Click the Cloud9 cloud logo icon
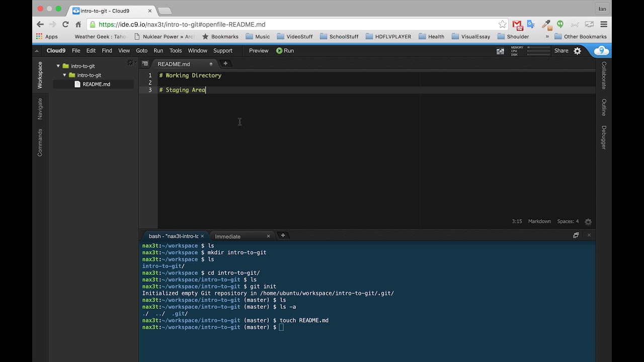 point(601,51)
